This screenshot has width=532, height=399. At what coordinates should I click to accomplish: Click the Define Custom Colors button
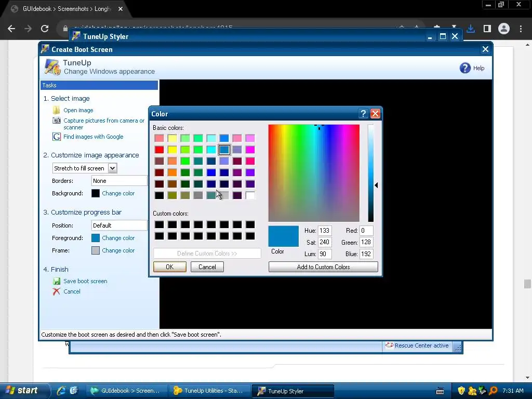click(207, 254)
